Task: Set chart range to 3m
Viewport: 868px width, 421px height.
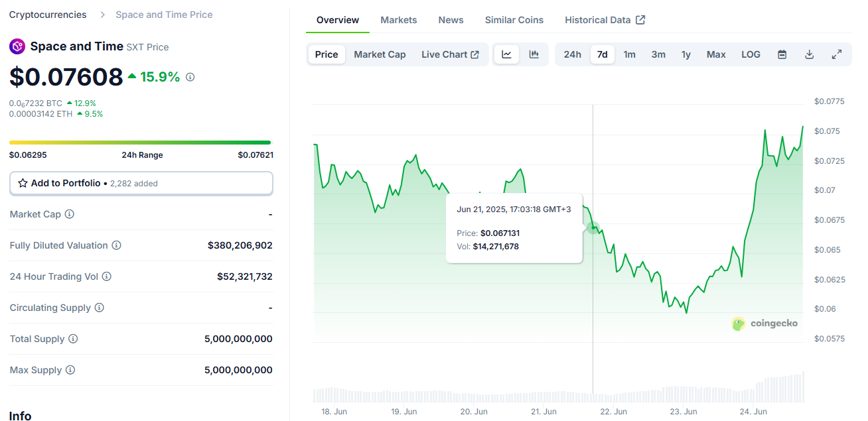Action: click(658, 54)
